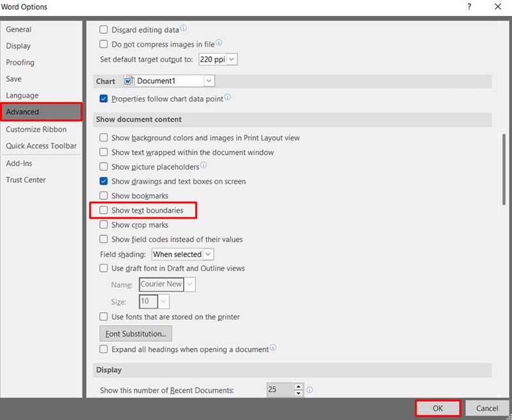Open Font Substitution settings
This screenshot has width=512, height=420.
coord(135,333)
